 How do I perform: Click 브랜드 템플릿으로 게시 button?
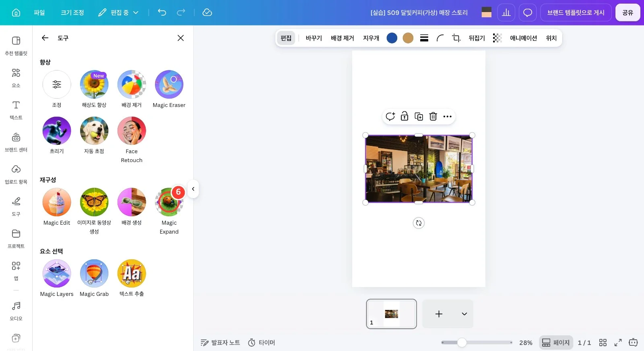576,12
